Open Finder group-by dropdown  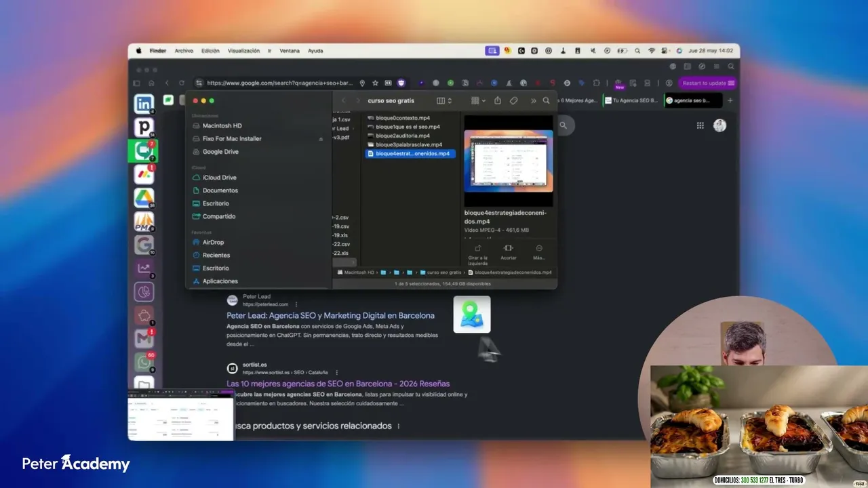point(478,100)
